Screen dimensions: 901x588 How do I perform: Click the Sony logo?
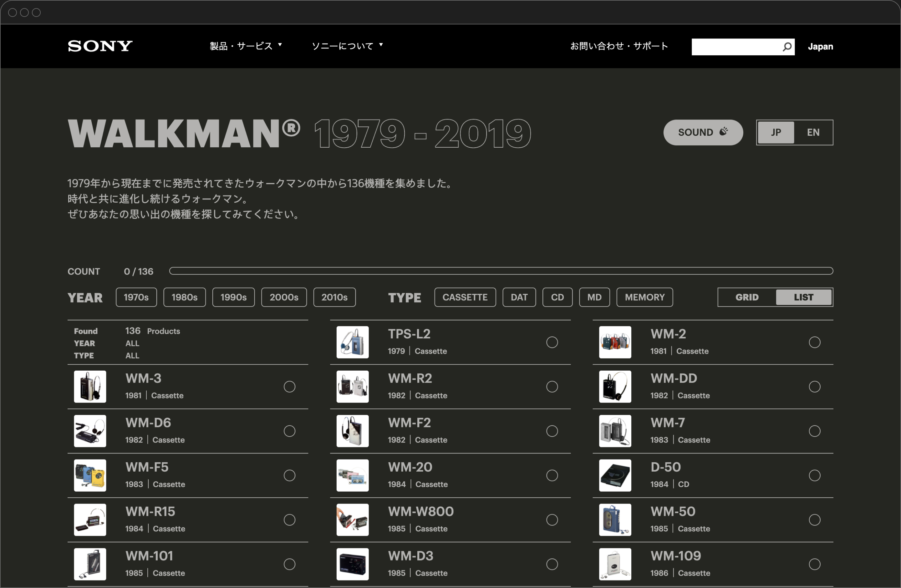coord(100,46)
